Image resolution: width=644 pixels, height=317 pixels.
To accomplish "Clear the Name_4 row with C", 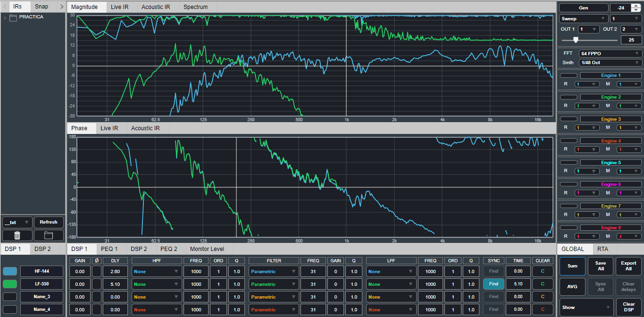I will pos(543,309).
